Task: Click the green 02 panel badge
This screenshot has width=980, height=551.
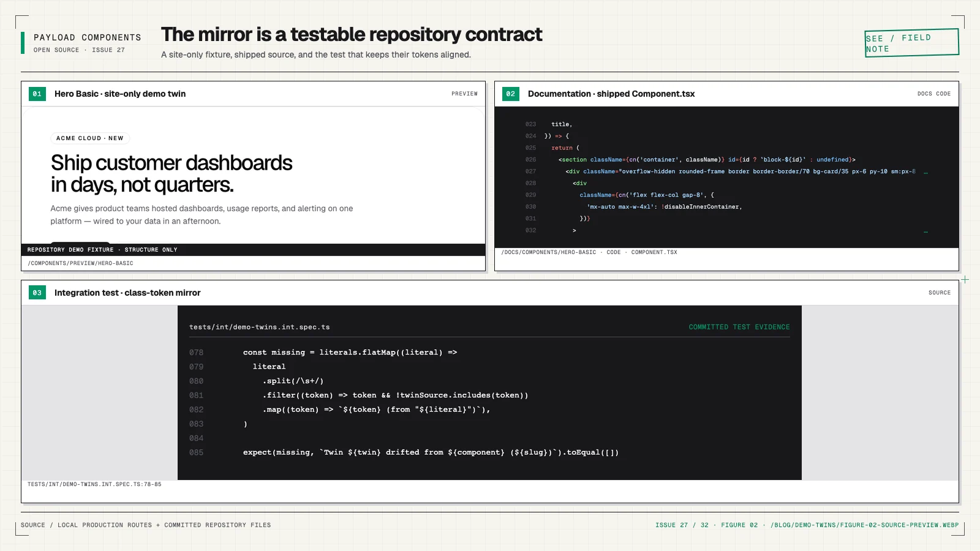Action: 511,94
